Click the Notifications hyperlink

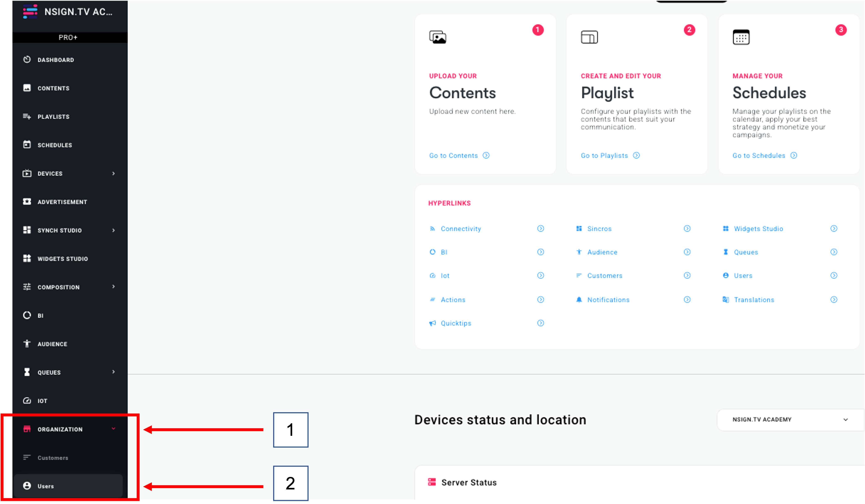tap(608, 300)
